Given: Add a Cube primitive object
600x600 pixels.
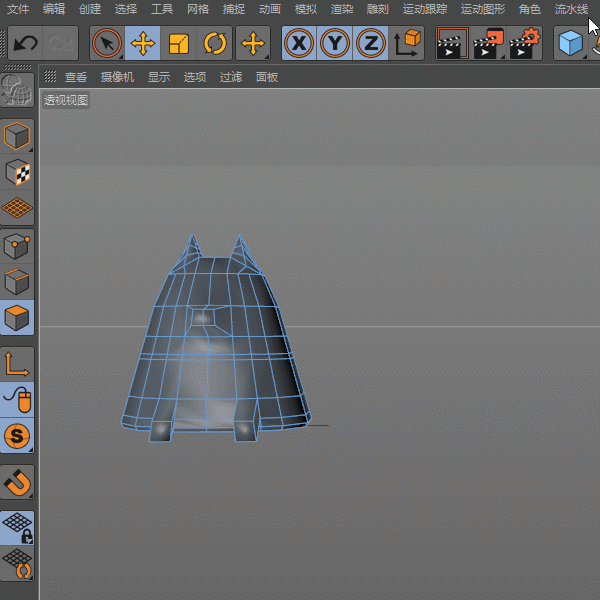Looking at the screenshot, I should 571,43.
